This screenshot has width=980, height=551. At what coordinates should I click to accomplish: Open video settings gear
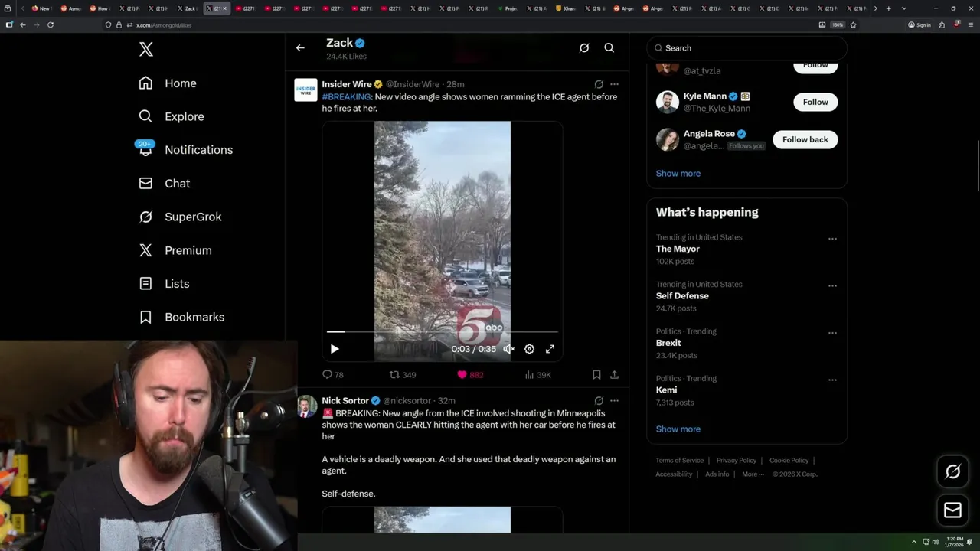[529, 349]
